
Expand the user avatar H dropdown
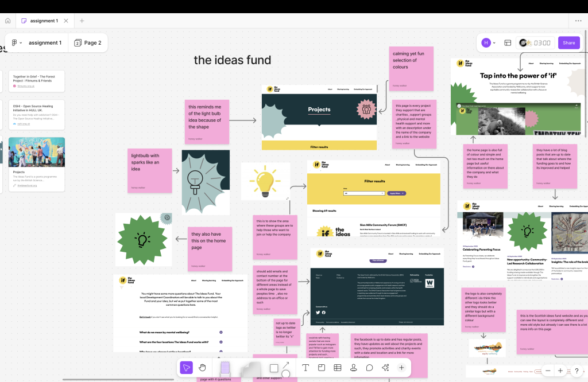(x=489, y=42)
